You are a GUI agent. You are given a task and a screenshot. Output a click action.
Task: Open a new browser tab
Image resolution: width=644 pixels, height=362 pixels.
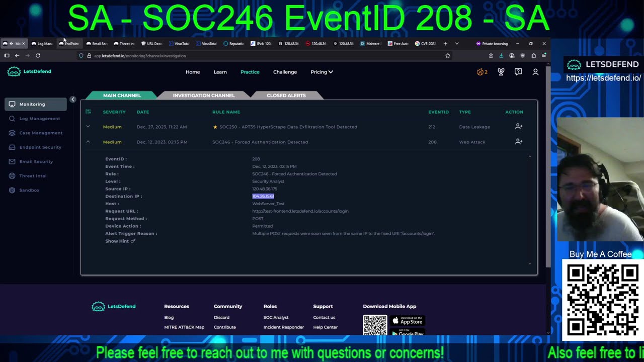[445, 44]
